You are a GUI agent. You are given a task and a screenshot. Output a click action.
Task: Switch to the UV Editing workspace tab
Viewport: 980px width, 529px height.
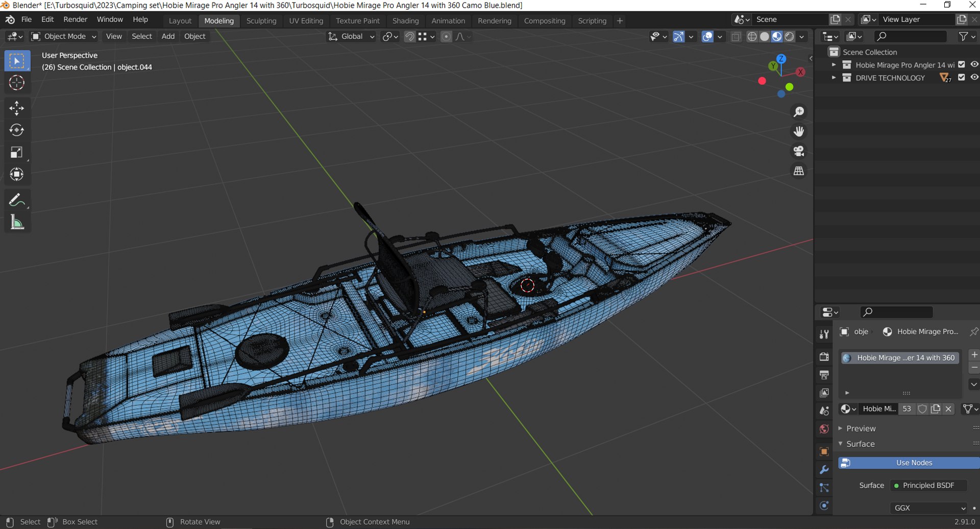point(306,21)
